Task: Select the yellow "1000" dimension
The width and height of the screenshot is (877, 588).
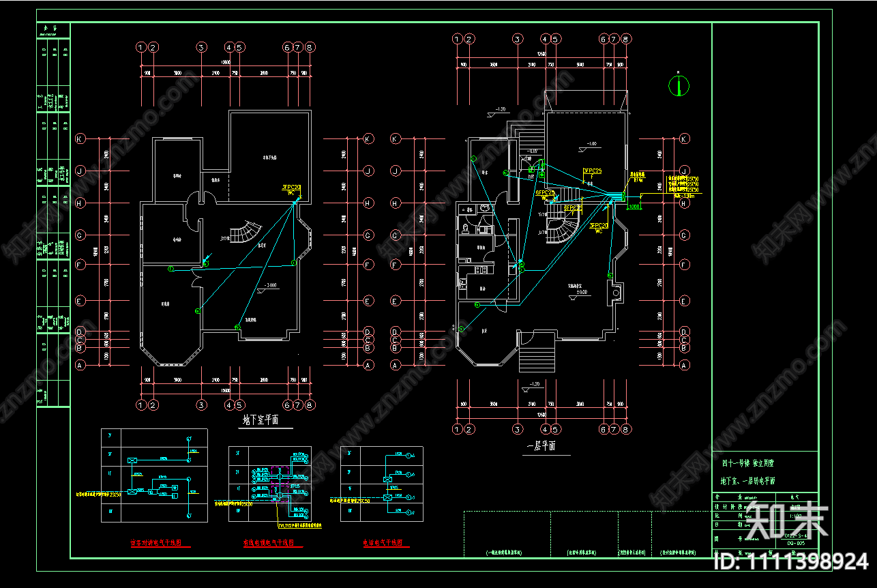Action: point(634,206)
